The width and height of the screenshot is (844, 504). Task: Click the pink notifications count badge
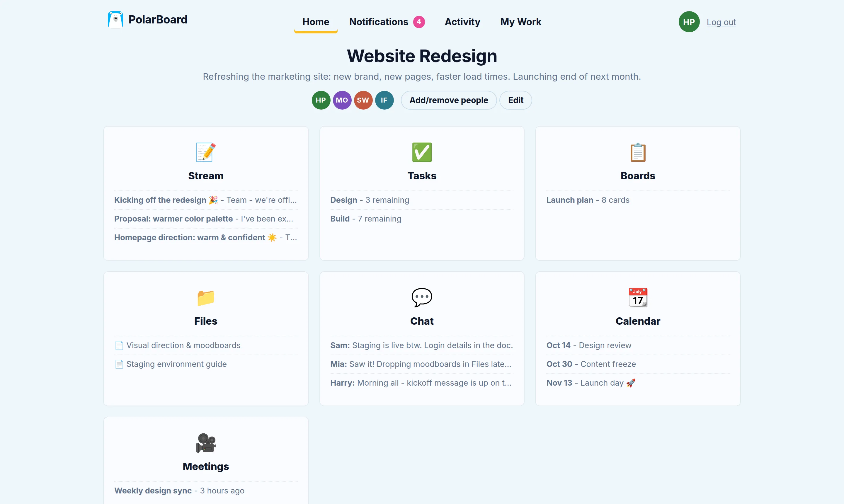click(418, 22)
